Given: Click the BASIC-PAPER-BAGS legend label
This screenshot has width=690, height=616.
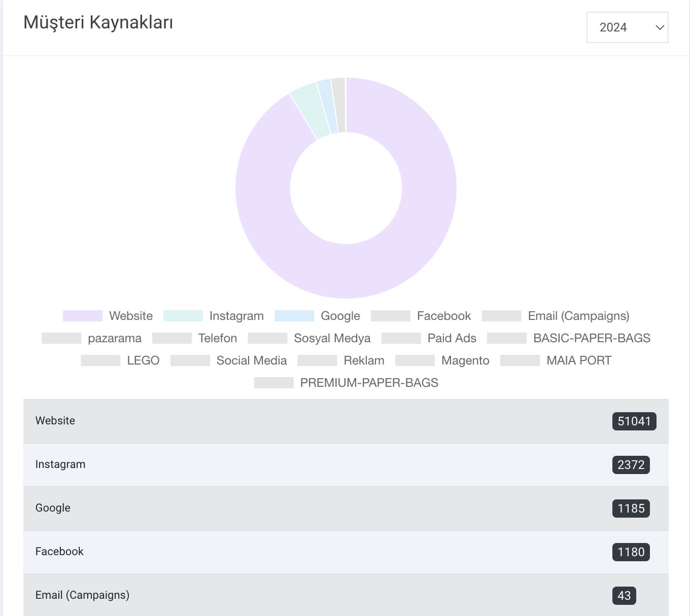Looking at the screenshot, I should (592, 338).
